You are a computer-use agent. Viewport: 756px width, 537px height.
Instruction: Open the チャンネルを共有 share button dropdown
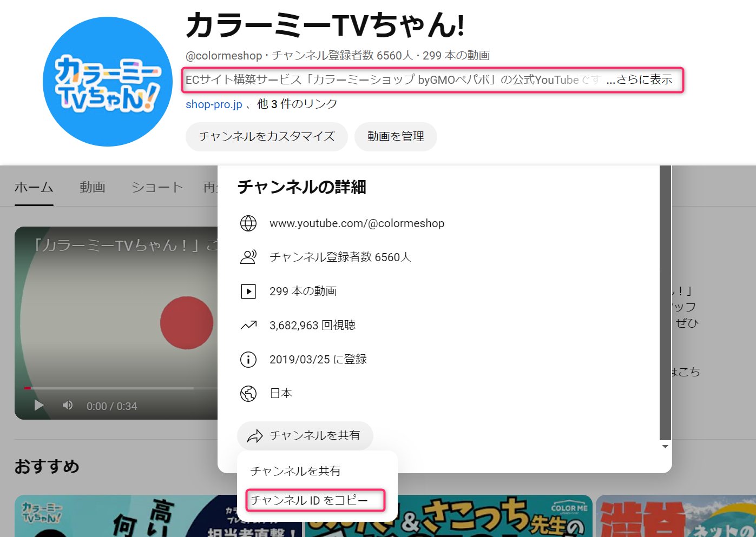pos(305,435)
